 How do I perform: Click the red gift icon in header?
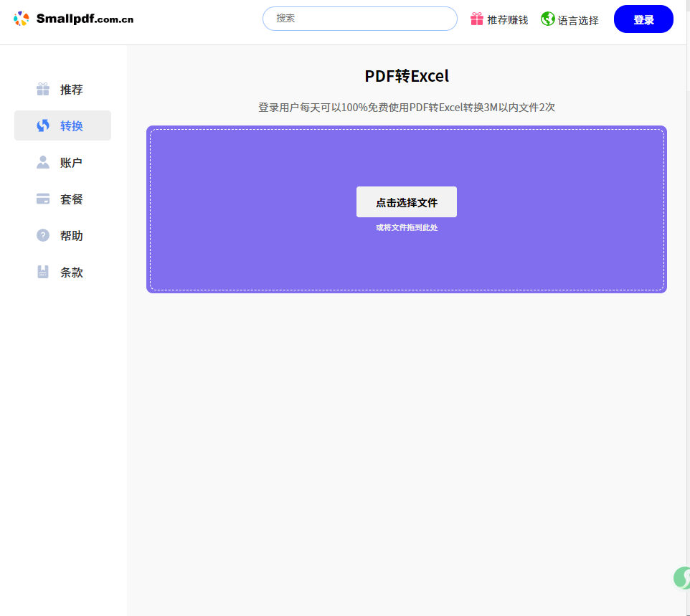(x=476, y=19)
